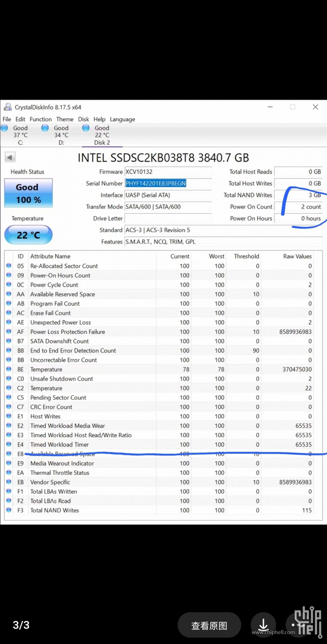The image size is (327, 644).
Task: Click status dot for Unsafe Shutdown Count
Action: coord(9,378)
